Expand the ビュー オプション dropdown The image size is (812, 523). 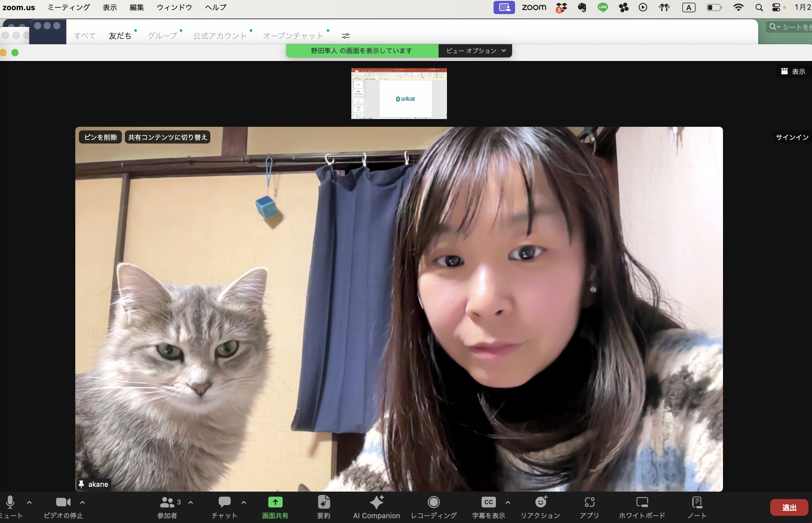[475, 51]
